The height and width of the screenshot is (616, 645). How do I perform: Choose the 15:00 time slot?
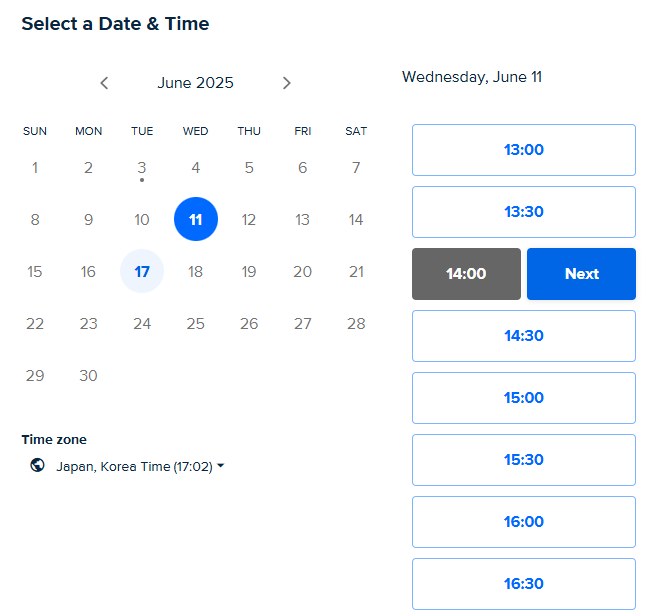tap(524, 398)
